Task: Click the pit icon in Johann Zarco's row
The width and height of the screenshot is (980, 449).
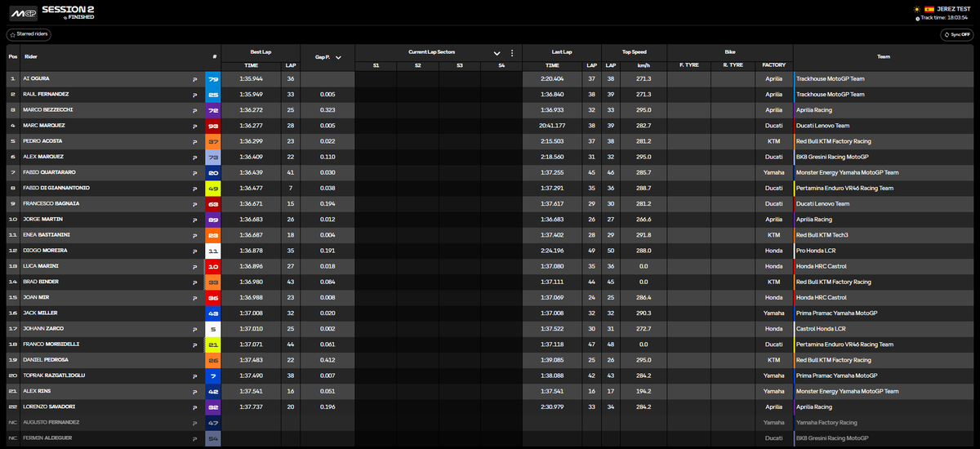Action: (x=194, y=329)
